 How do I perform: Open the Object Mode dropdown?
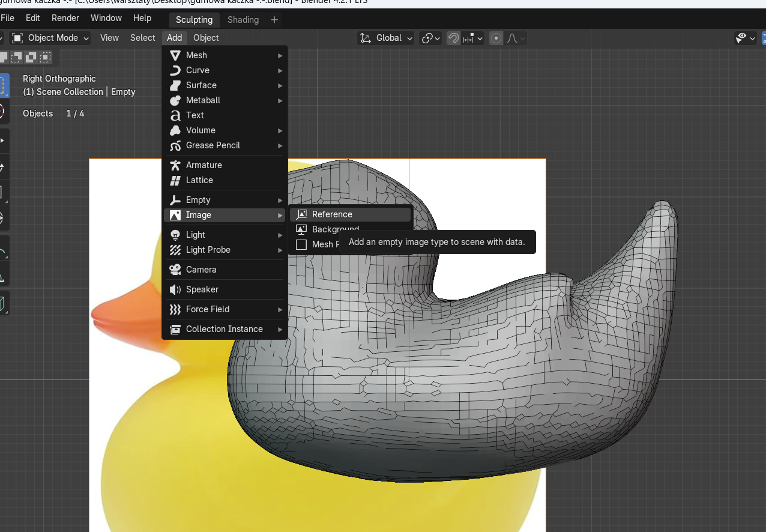tap(51, 38)
